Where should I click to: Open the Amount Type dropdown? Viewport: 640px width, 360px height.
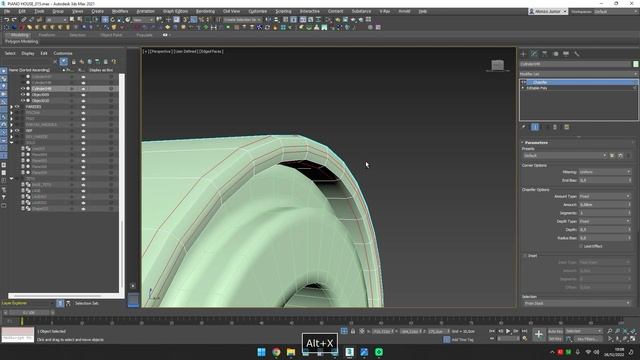click(604, 196)
